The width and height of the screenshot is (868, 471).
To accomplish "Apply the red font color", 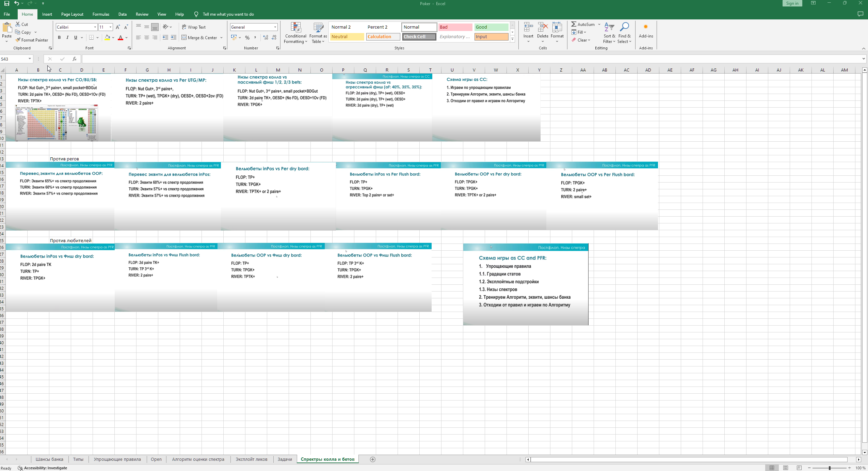I will [x=120, y=37].
